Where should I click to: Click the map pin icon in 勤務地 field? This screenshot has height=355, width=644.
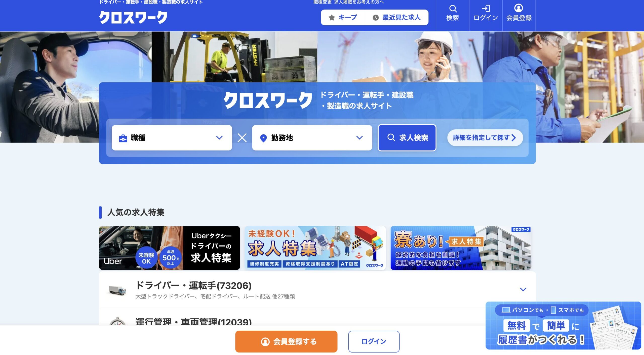tap(263, 138)
